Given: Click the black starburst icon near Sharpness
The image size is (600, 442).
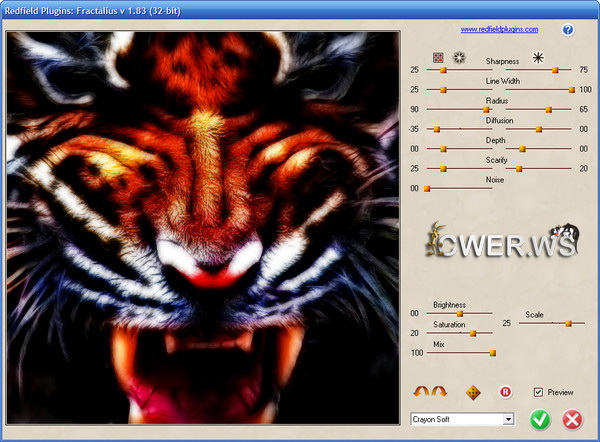Looking at the screenshot, I should [x=537, y=58].
